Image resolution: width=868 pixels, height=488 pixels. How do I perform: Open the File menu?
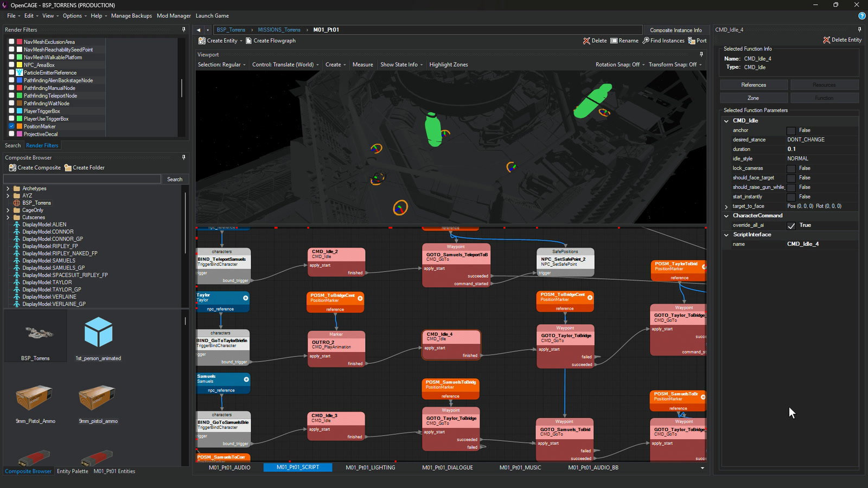pos(14,16)
